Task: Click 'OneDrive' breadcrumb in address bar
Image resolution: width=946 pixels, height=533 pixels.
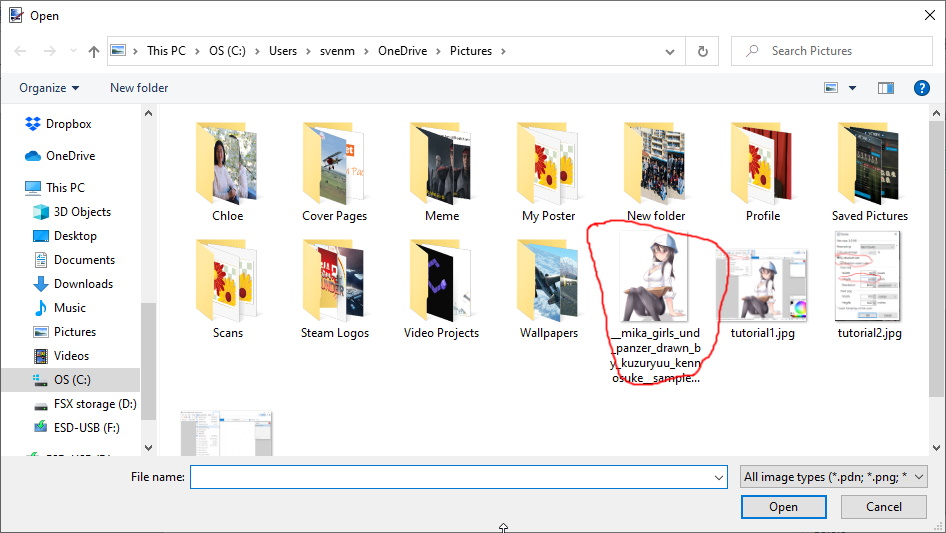Action: pyautogui.click(x=402, y=51)
